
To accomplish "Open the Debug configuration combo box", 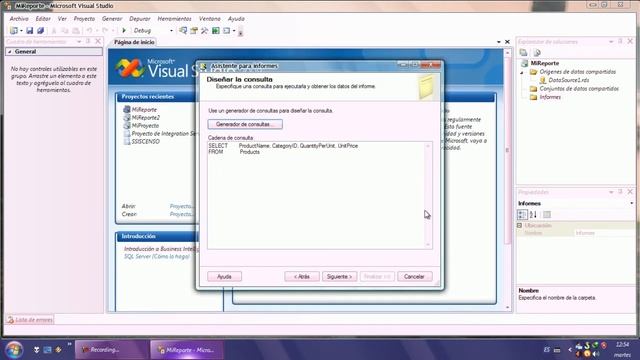I will (153, 31).
